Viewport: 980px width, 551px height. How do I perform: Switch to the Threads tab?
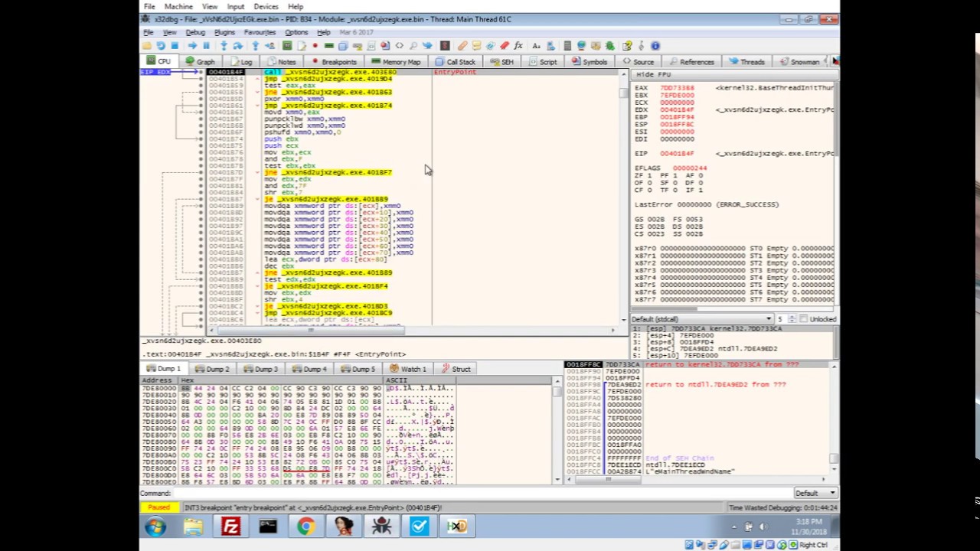pos(746,61)
